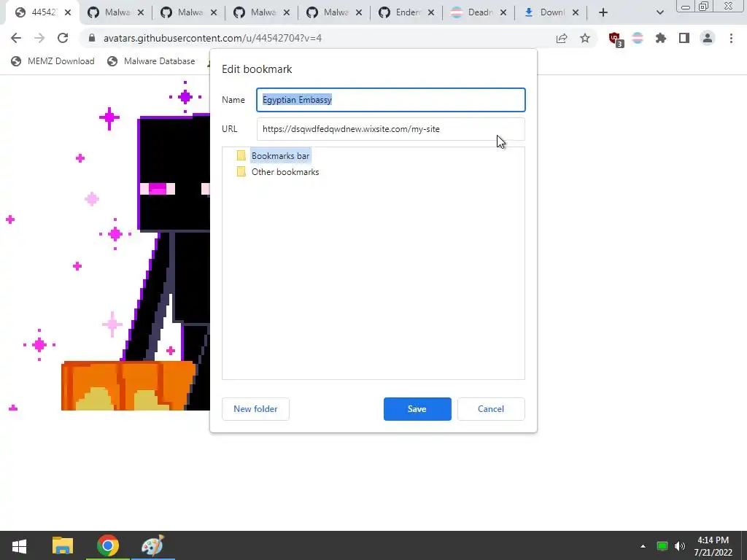Show hidden system tray icons
Screen dimensions: 747x560
[x=643, y=546]
